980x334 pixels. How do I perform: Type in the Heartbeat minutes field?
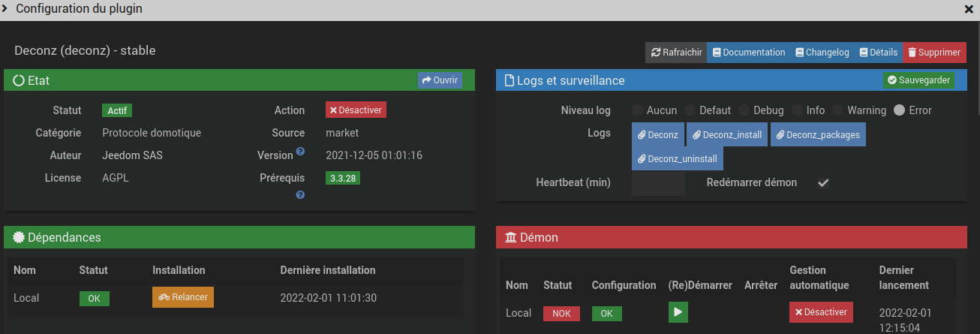click(x=658, y=183)
